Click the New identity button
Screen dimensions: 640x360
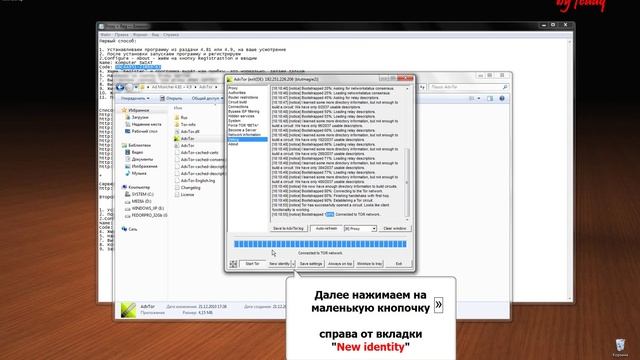coord(279,264)
